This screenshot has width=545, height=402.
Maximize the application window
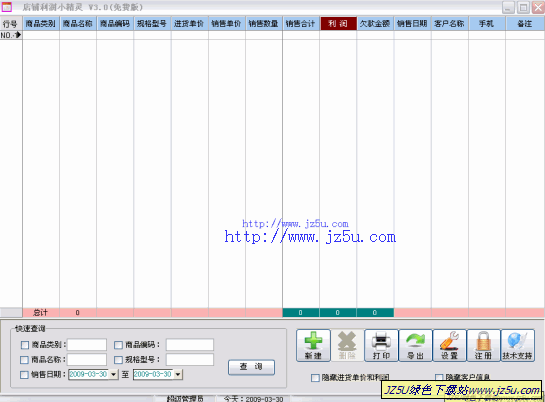(523, 7)
